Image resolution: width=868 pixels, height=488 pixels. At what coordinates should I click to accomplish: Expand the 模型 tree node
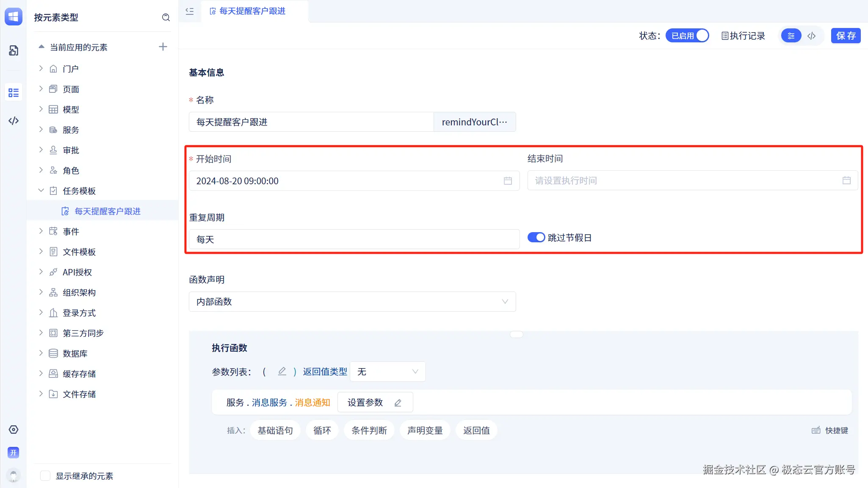(x=41, y=109)
